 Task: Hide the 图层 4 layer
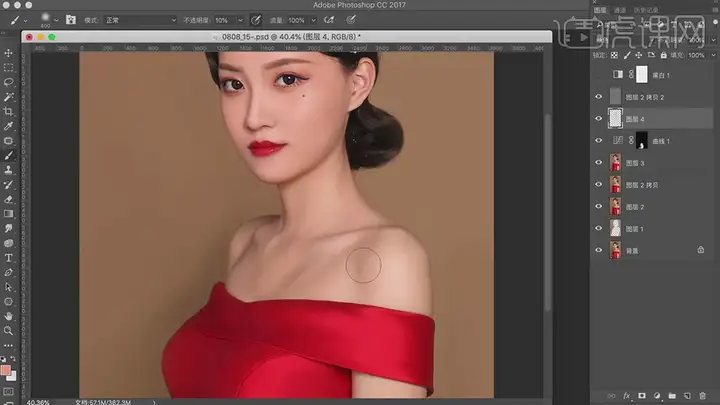[598, 118]
